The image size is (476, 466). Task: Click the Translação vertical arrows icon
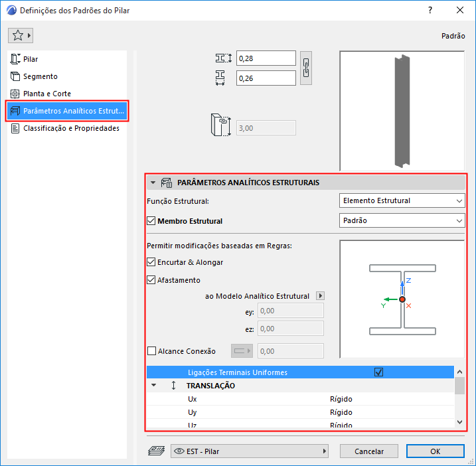point(173,385)
